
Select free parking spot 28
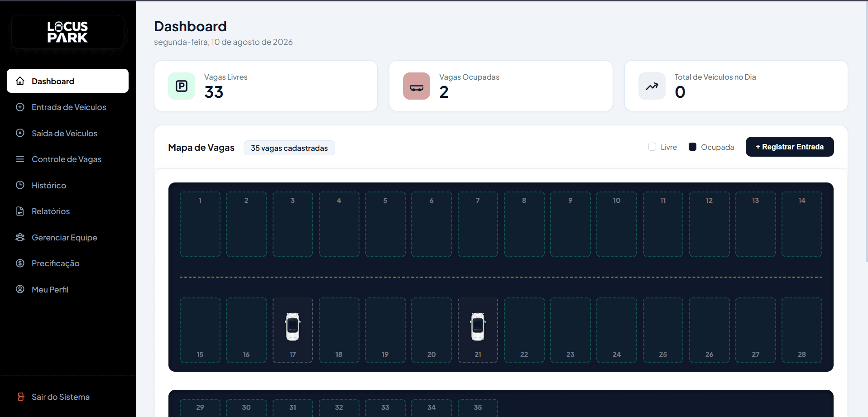(802, 330)
